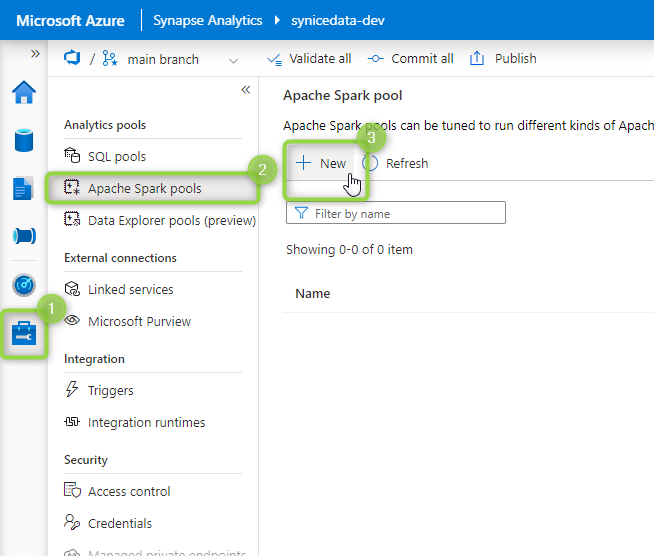The width and height of the screenshot is (654, 556).
Task: Click synicedata-dev workspace name
Action: pyautogui.click(x=338, y=20)
